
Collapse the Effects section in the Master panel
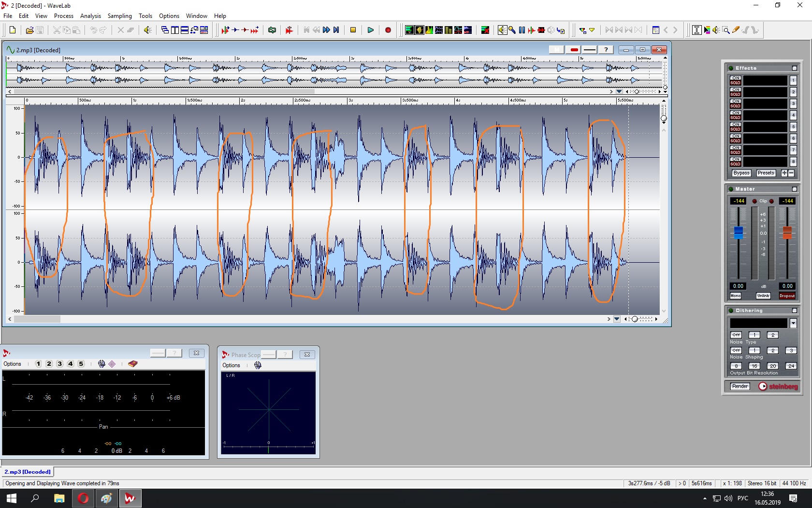794,68
